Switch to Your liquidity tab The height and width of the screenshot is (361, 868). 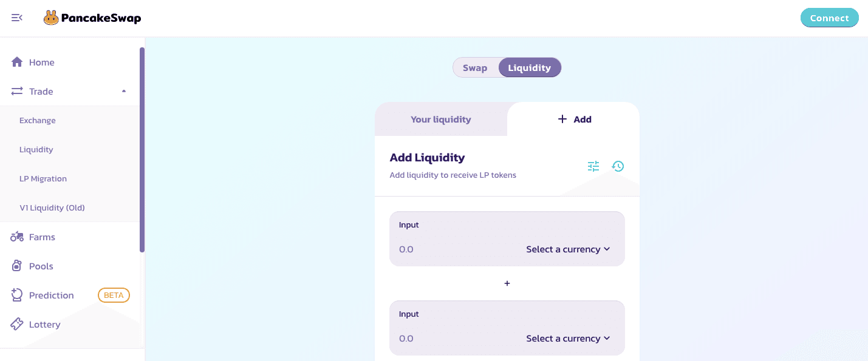441,120
